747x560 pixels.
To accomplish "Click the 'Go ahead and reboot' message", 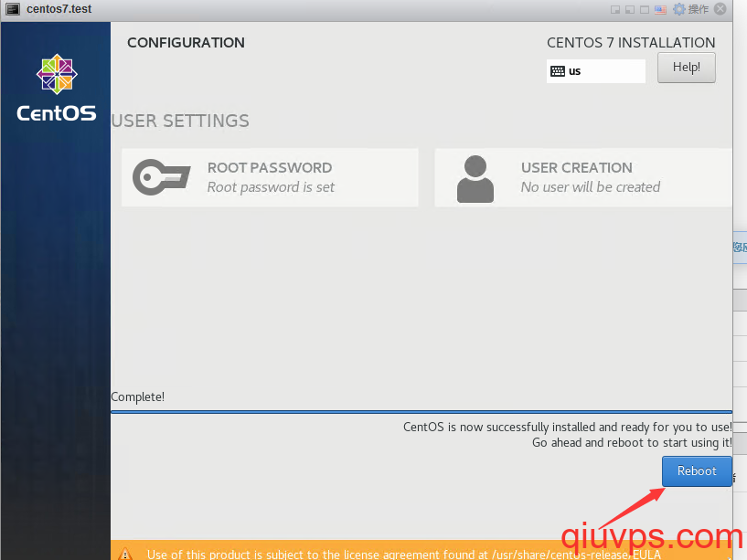I will [632, 442].
